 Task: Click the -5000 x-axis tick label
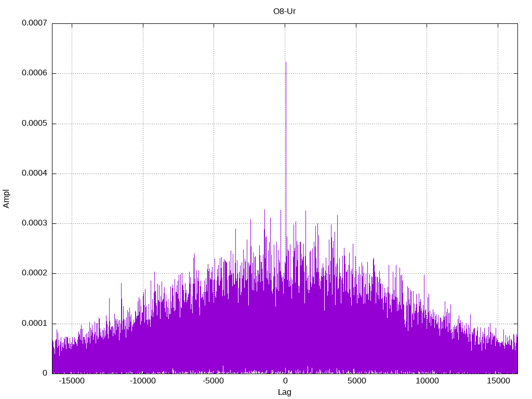pyautogui.click(x=214, y=381)
